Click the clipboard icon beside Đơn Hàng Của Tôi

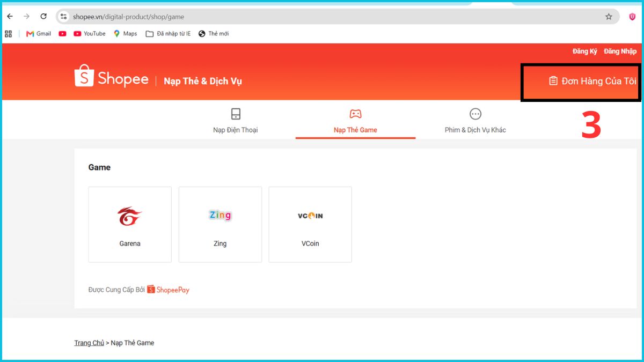click(x=553, y=81)
